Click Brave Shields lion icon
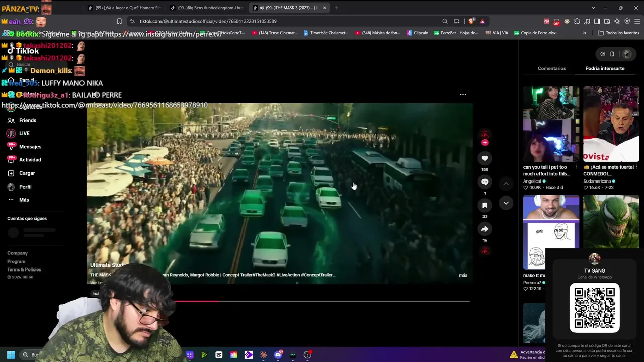 471,21
